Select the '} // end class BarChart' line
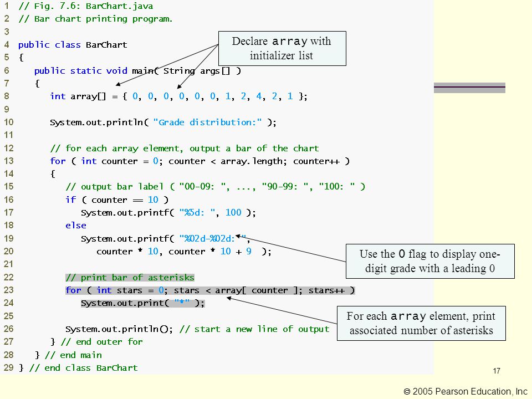This screenshot has height=399, width=532. [78, 368]
